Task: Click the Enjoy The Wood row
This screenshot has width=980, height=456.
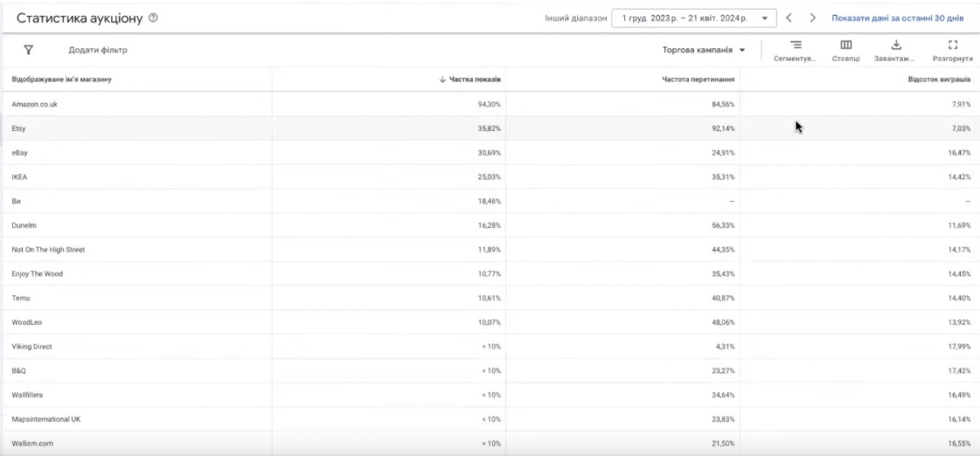Action: point(37,273)
